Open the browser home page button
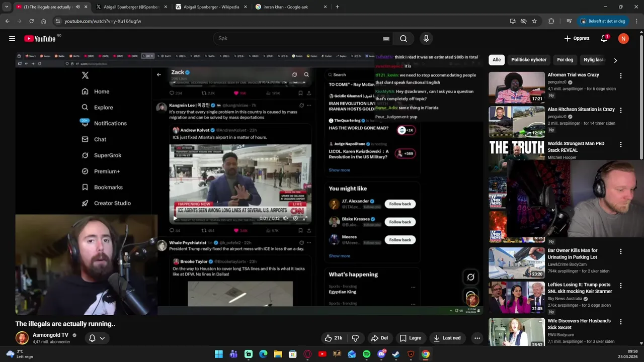644x362 pixels. [x=44, y=21]
